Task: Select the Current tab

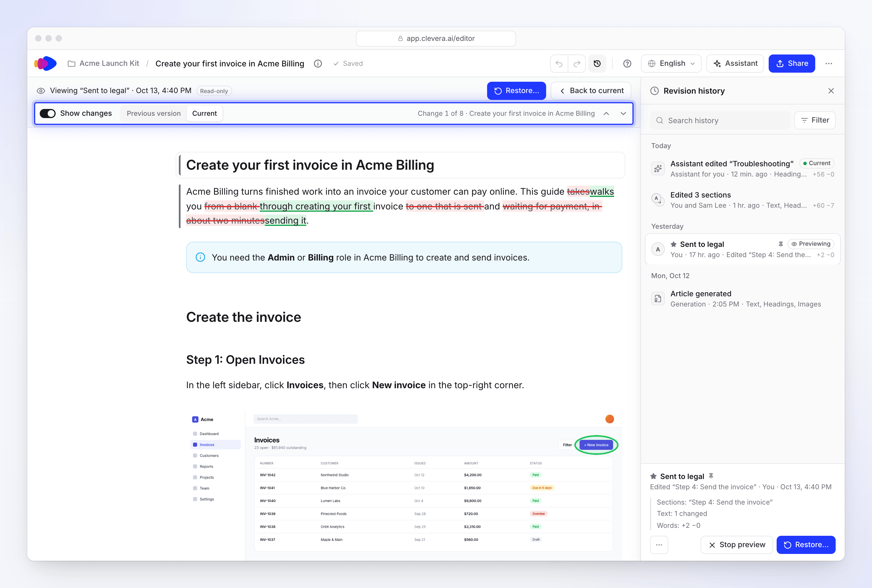Action: 204,113
